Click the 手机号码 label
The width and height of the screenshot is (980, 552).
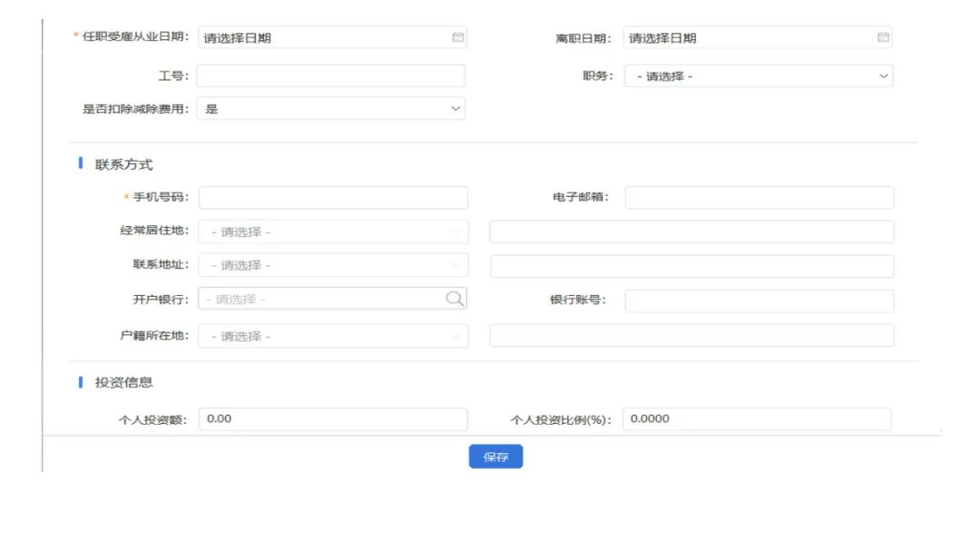coord(160,197)
